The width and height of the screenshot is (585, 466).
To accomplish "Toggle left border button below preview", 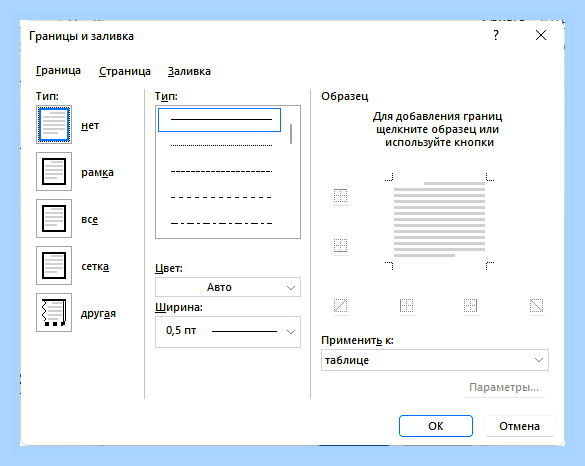I will click(407, 306).
